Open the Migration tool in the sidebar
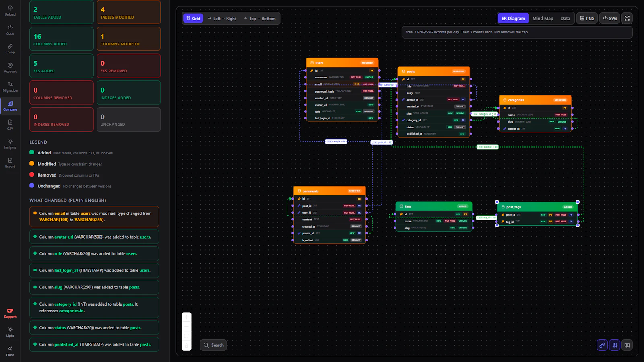644x362 pixels. [10, 87]
